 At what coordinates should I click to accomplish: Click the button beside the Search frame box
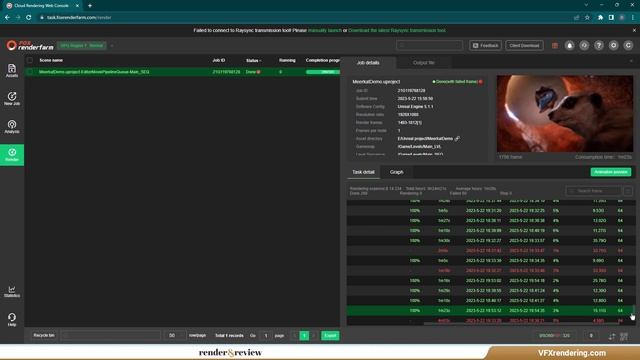[628, 191]
